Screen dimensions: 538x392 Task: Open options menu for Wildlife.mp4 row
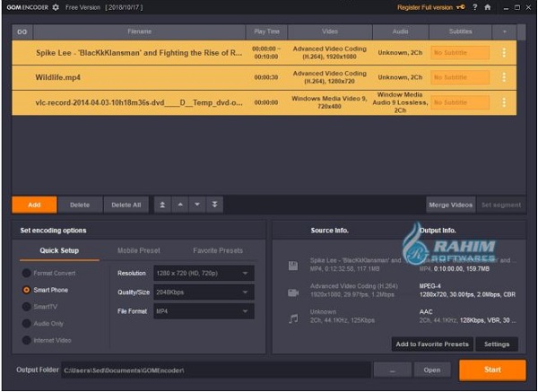tap(504, 77)
